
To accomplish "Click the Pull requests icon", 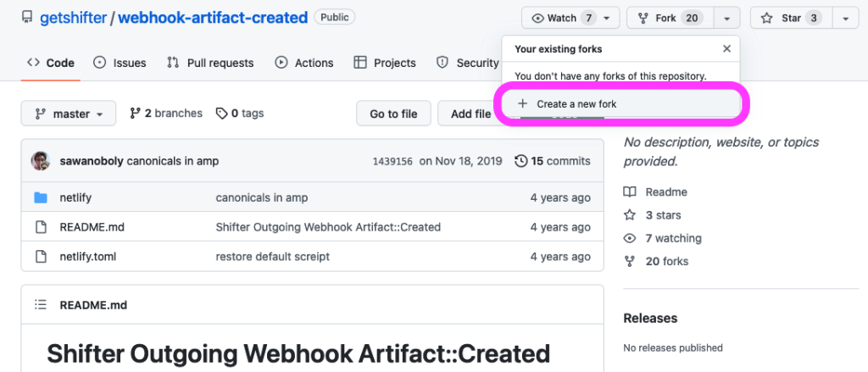I will tap(173, 63).
